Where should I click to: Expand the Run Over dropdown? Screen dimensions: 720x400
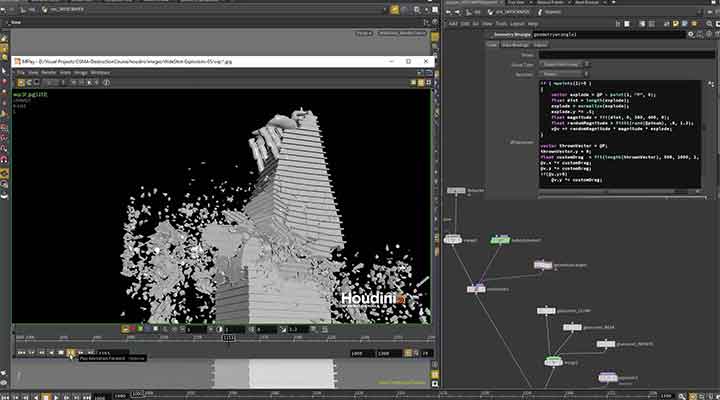566,74
